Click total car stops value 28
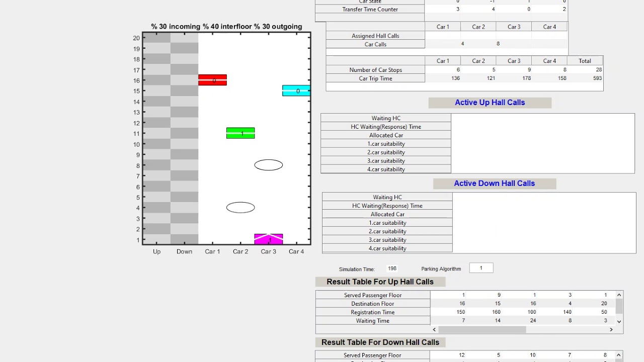The height and width of the screenshot is (362, 644). (598, 69)
